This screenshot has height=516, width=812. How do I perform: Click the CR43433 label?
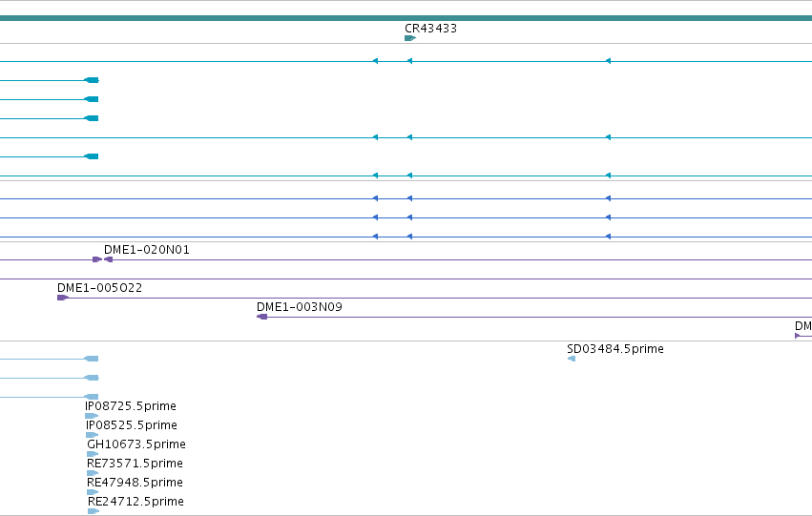coord(431,29)
